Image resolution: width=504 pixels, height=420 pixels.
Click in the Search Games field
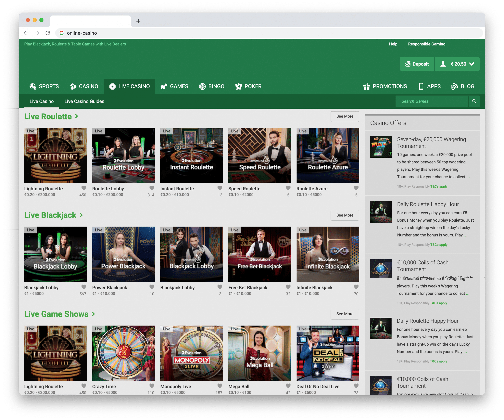point(432,101)
